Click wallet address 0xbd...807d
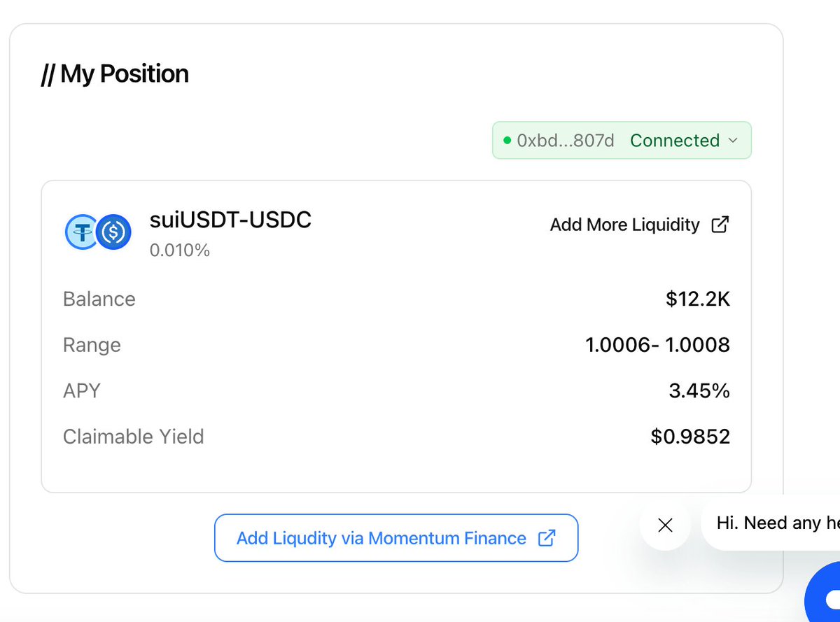Screen dimensions: 840x622 click(x=566, y=141)
